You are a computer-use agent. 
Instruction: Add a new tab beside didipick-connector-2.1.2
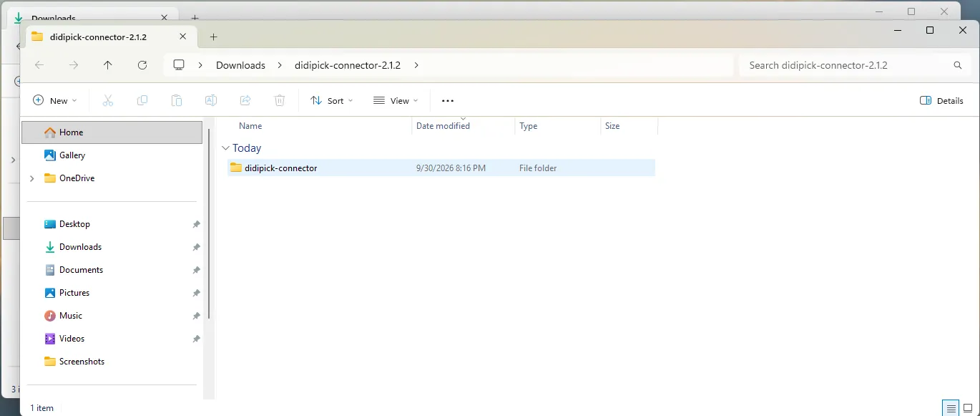click(213, 37)
